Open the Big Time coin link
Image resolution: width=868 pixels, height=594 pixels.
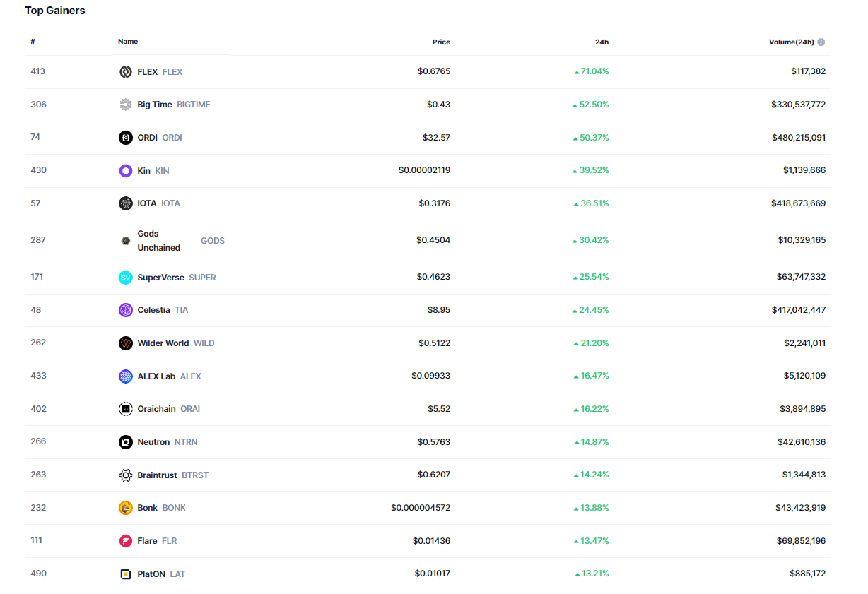click(x=155, y=105)
